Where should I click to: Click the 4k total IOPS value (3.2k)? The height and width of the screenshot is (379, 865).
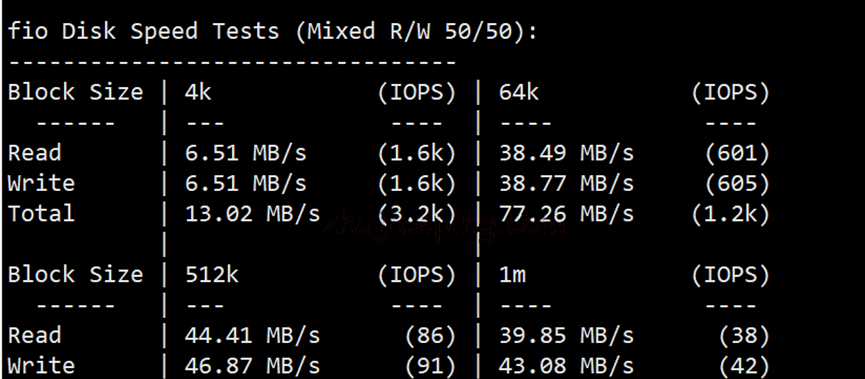[417, 214]
